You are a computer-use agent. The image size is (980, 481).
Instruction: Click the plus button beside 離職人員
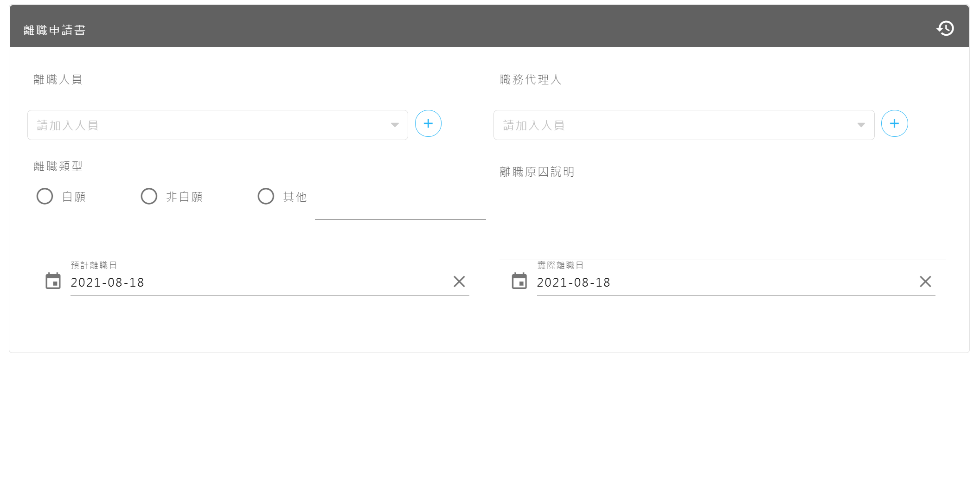click(428, 124)
